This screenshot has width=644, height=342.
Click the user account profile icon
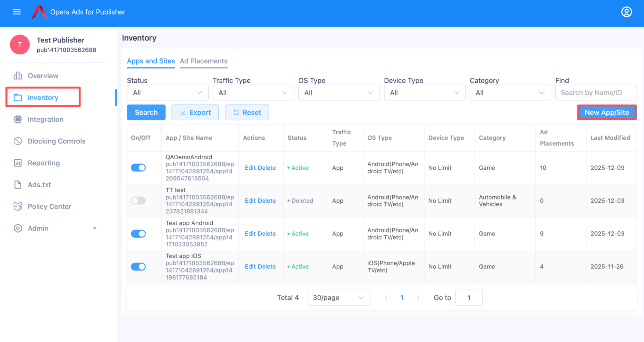point(626,12)
